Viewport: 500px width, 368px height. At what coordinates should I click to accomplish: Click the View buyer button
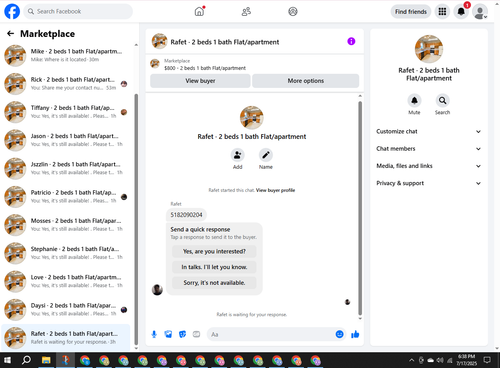(x=200, y=81)
